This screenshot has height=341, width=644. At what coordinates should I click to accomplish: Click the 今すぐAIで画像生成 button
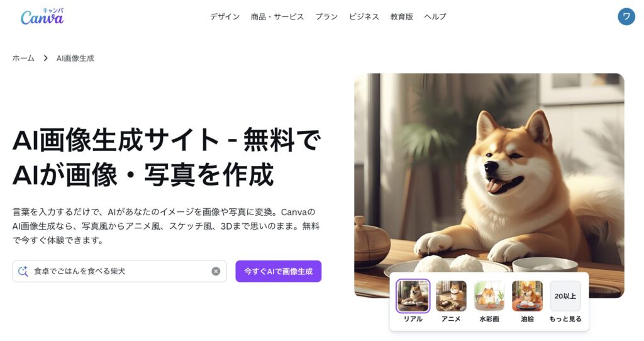click(x=279, y=271)
